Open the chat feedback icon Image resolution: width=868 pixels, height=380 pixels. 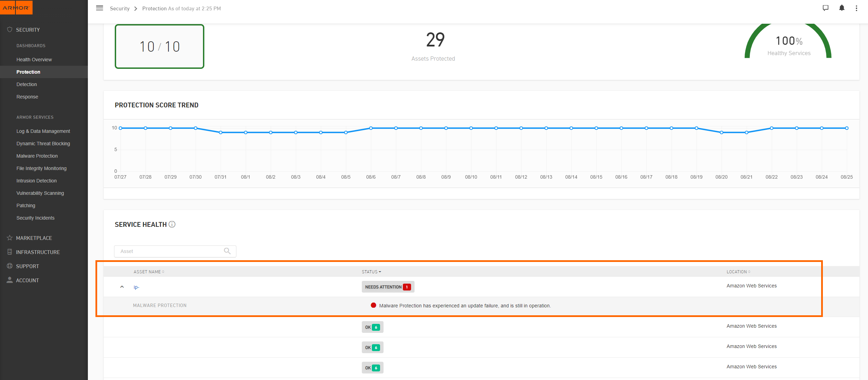click(825, 8)
